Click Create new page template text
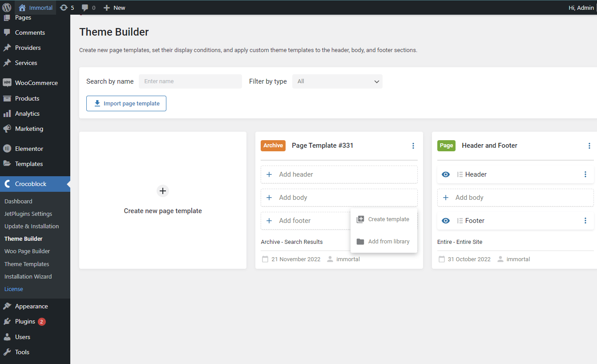This screenshot has height=364, width=597. click(163, 211)
